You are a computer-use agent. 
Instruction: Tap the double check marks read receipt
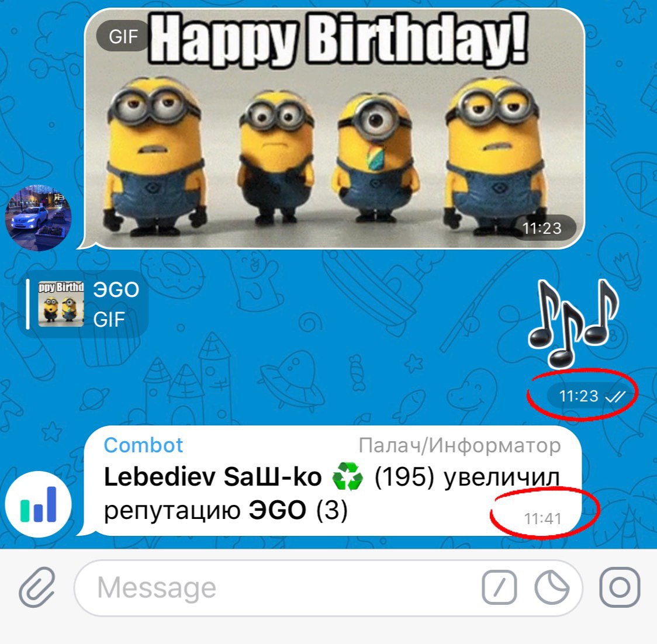(615, 396)
